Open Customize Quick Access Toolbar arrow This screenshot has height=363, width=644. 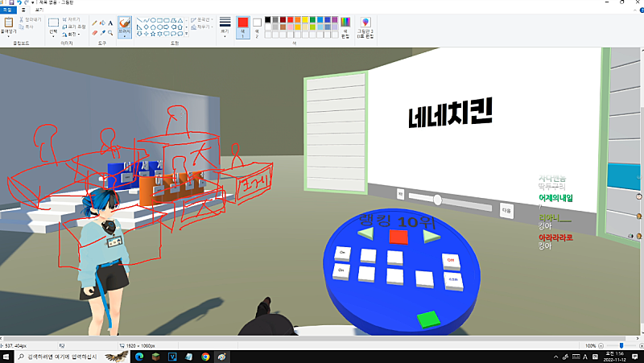click(x=33, y=2)
